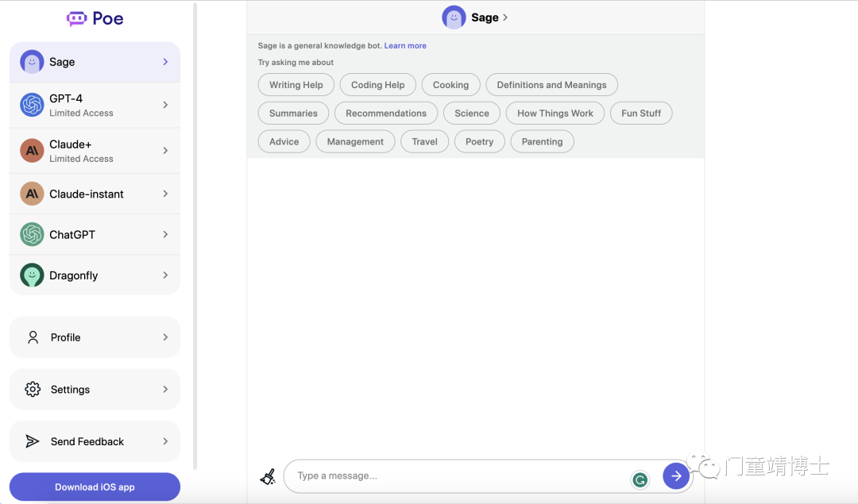
Task: Click the Sage avatar in chat header
Action: click(454, 17)
